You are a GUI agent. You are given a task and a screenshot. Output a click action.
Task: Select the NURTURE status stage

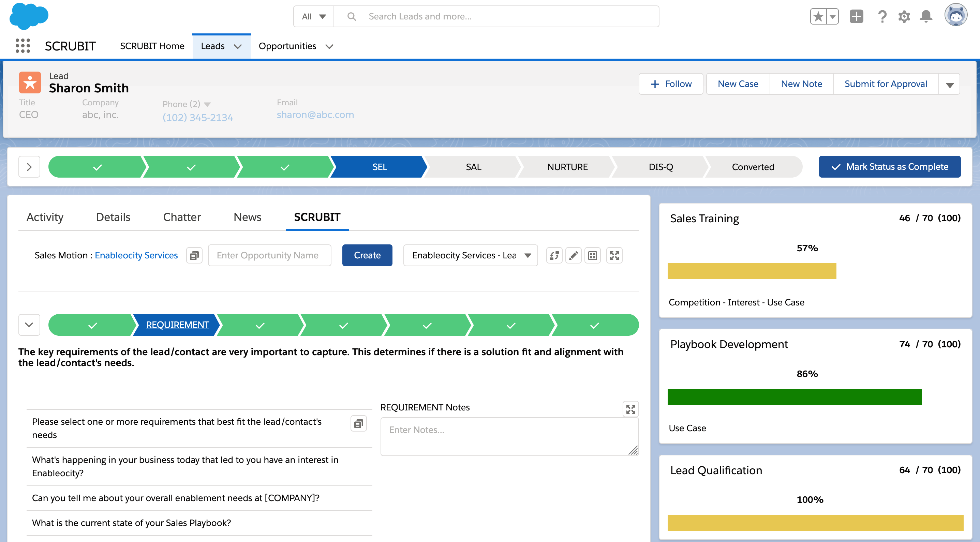(567, 167)
